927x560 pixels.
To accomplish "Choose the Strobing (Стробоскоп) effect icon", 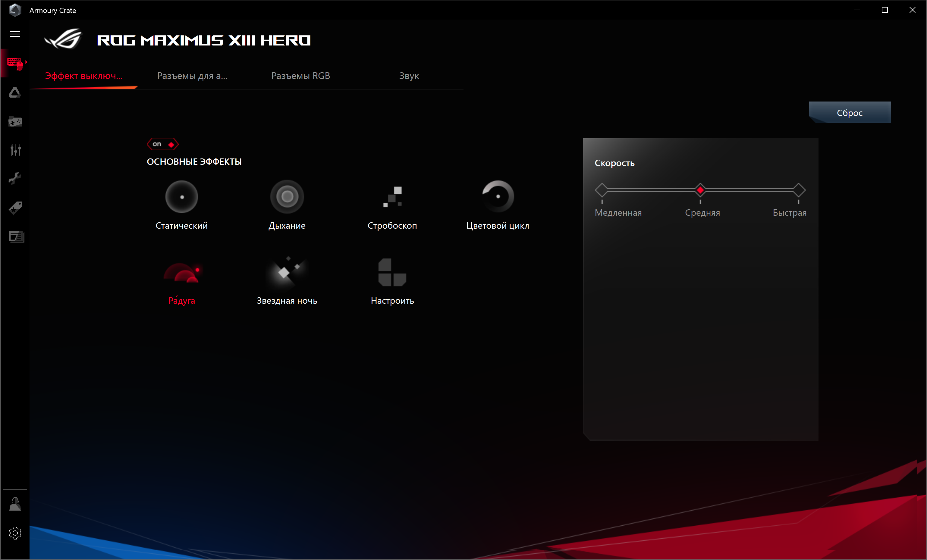I will click(x=392, y=196).
